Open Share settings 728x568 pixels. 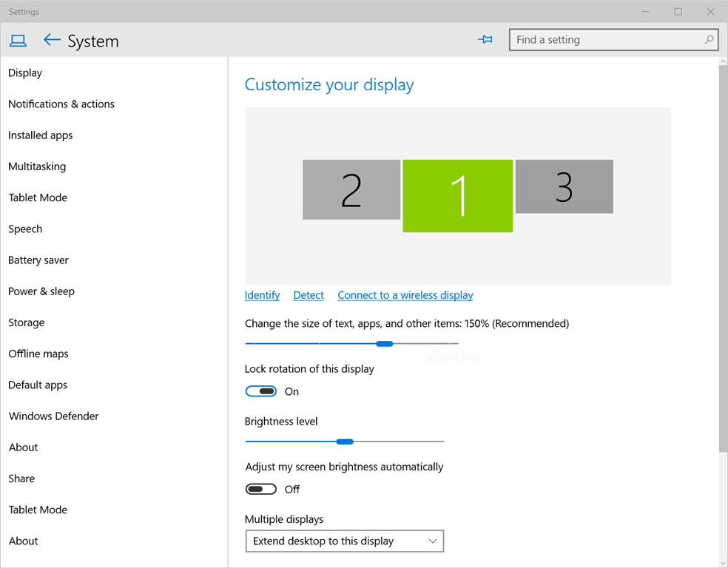(21, 479)
